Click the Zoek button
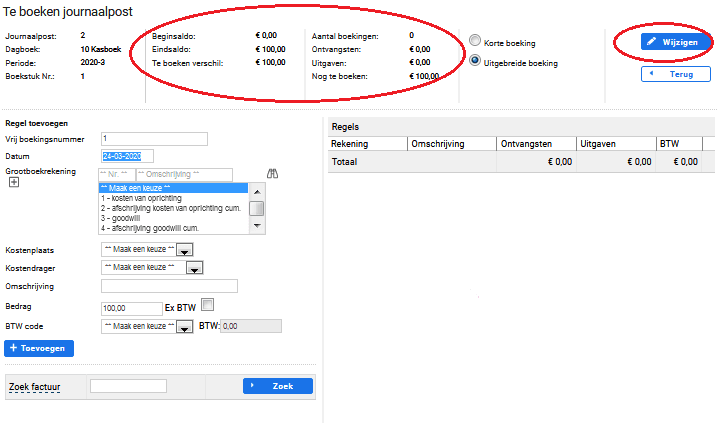Image resolution: width=717 pixels, height=424 pixels. coord(278,386)
